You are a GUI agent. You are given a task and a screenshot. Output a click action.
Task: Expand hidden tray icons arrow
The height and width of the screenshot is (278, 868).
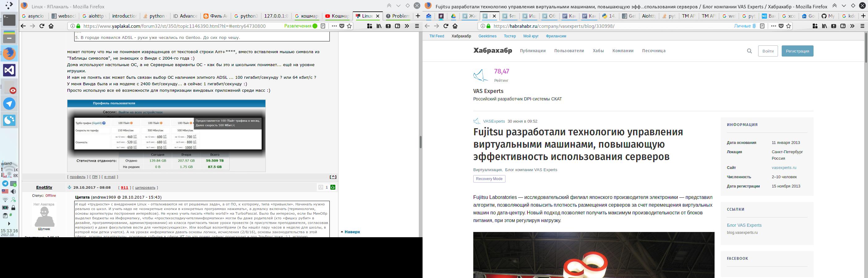tap(9, 223)
